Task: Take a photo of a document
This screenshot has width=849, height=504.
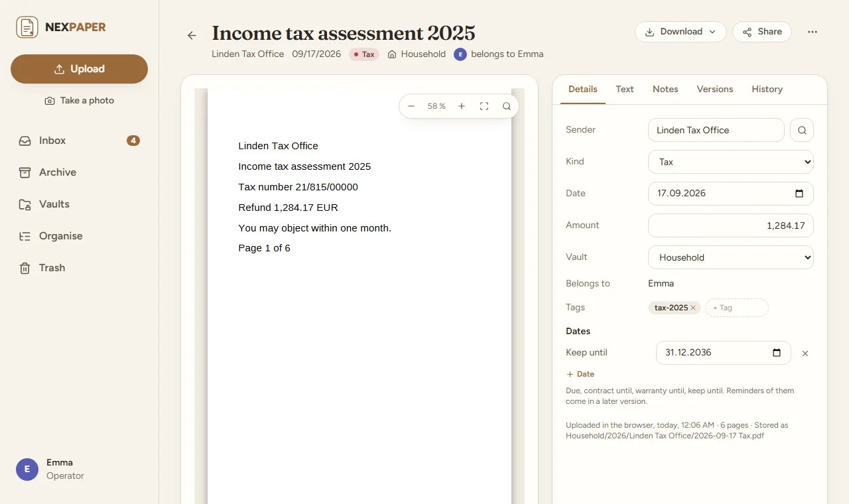Action: 79,101
